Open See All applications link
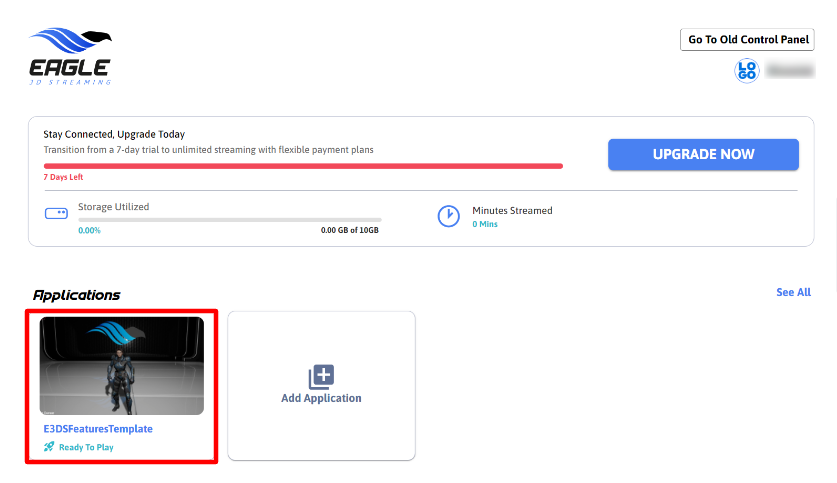Image resolution: width=837 pixels, height=483 pixels. [x=793, y=292]
